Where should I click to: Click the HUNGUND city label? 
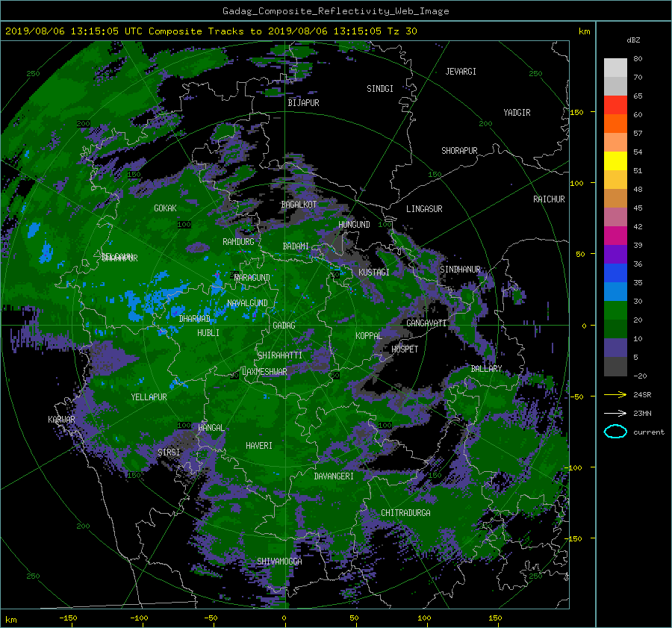tap(354, 225)
